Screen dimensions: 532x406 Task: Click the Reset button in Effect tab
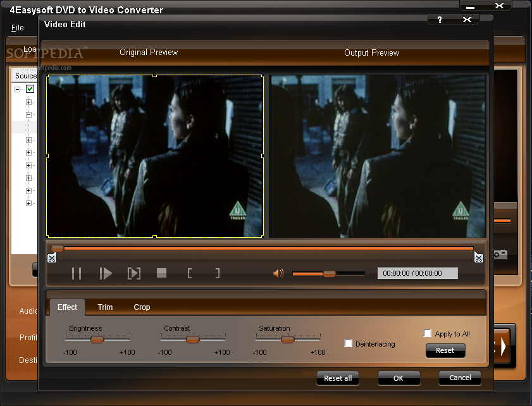(x=445, y=350)
